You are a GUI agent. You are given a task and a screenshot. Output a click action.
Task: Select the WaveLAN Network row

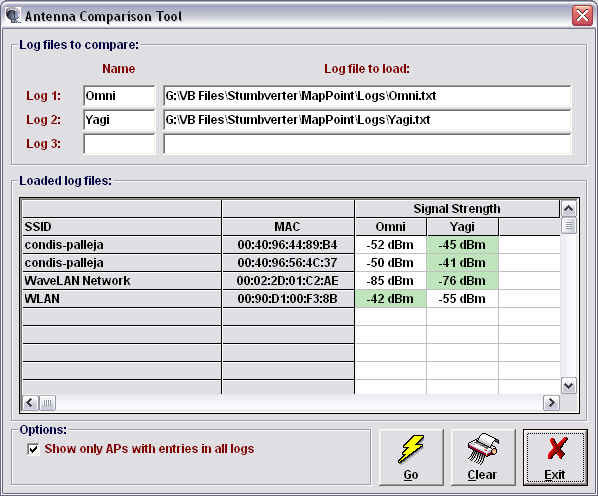(x=291, y=281)
